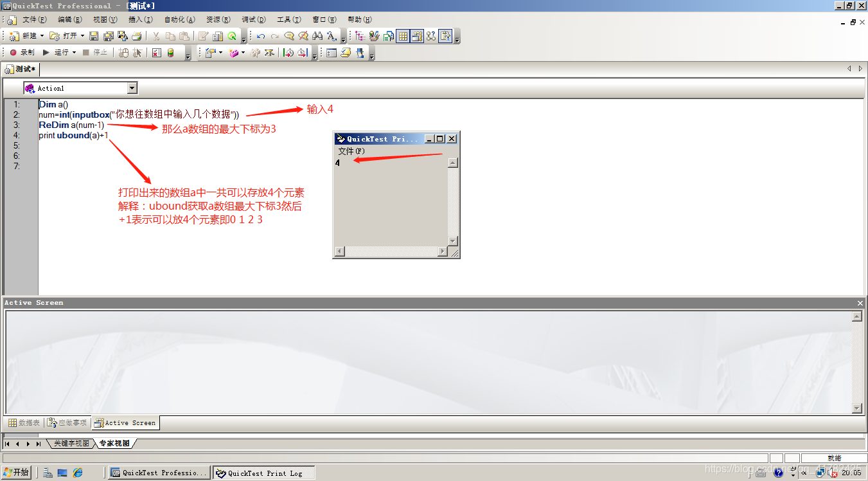
Task: Click the blue help icon on the taskbar
Action: point(779,473)
